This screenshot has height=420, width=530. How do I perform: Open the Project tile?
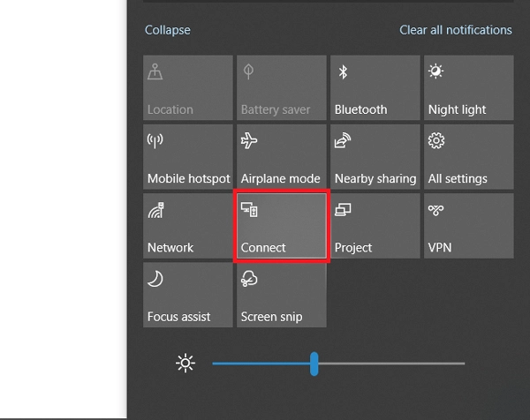pos(375,226)
